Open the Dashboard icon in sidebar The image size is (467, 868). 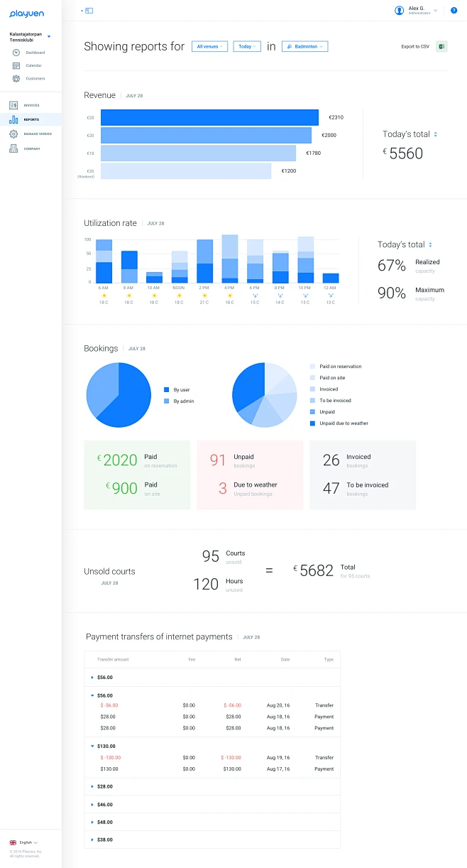click(x=16, y=53)
